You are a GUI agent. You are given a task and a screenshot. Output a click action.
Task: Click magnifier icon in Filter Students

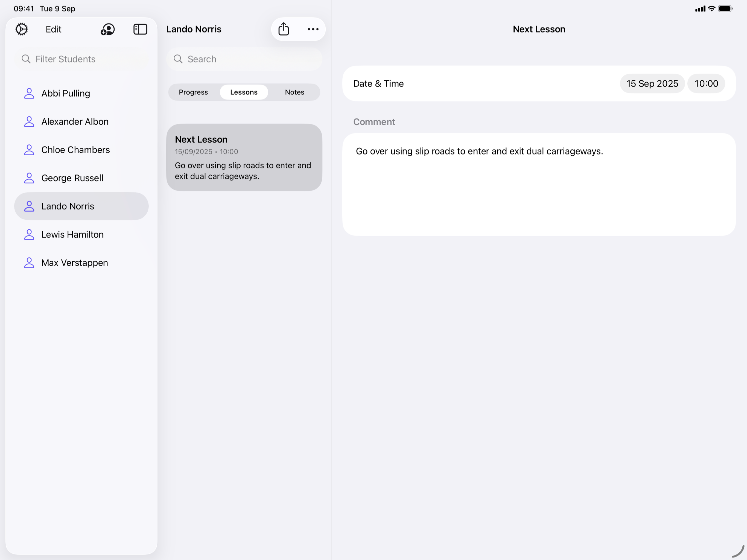pyautogui.click(x=26, y=59)
